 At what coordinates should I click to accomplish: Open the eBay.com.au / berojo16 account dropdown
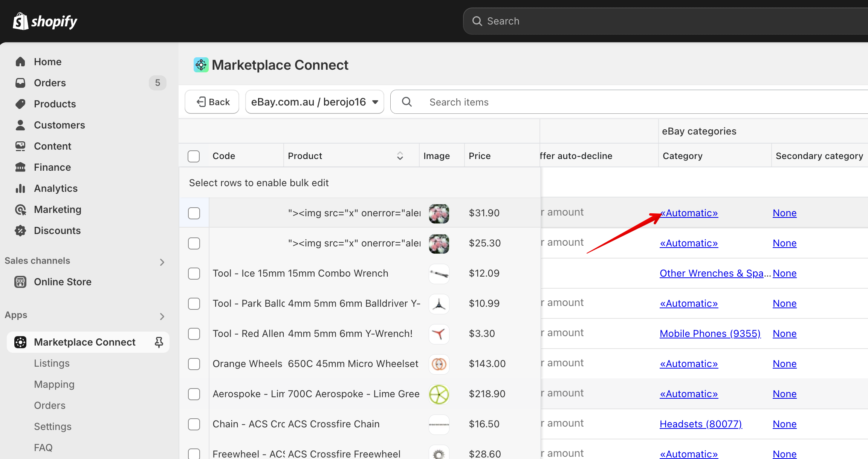315,102
